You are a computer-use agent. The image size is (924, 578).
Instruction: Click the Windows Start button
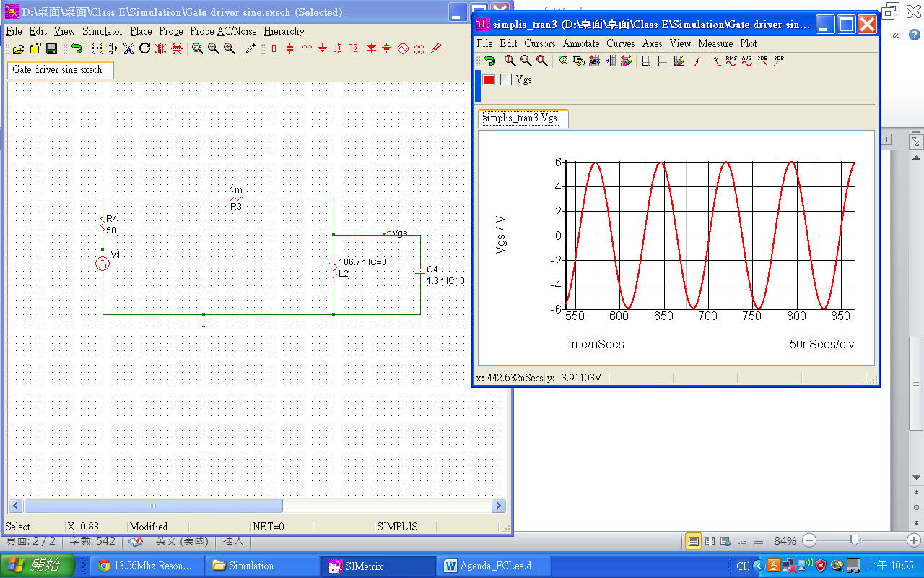(x=38, y=566)
